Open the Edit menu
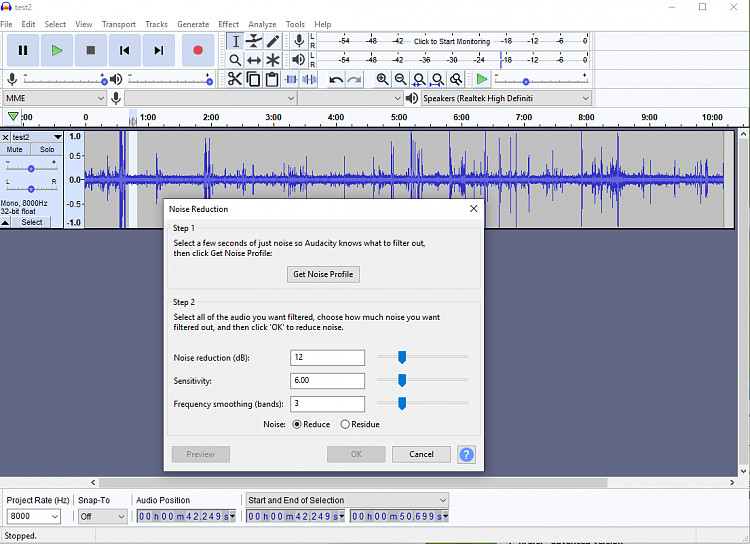Viewport: 750px width, 544px height. point(28,24)
